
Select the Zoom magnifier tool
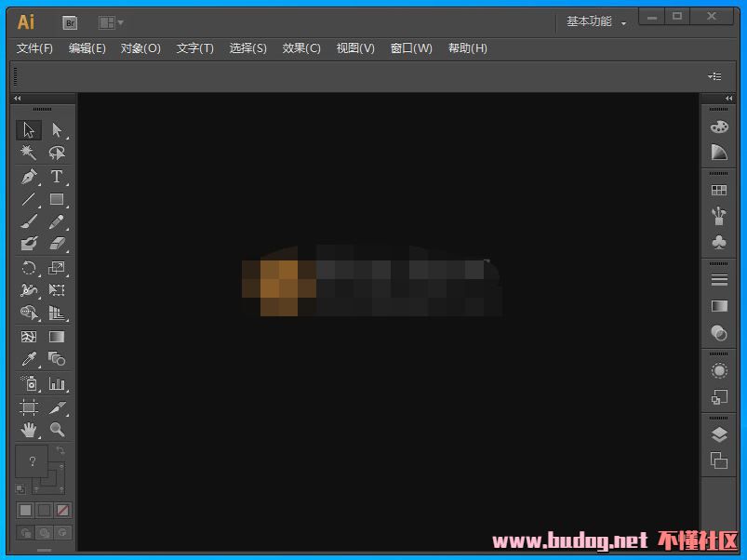point(57,430)
